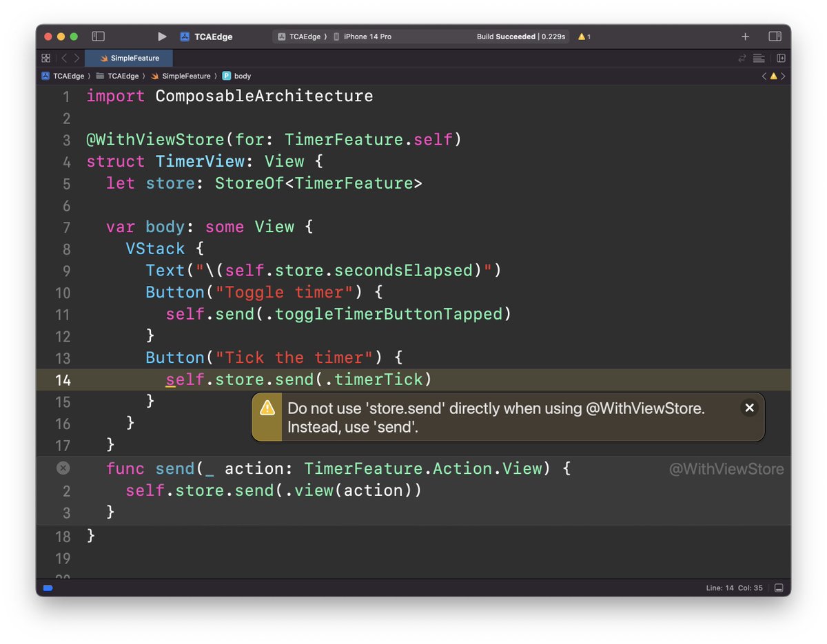Choose iPhone 14 Pro run destination
Screen dimensions: 827x644
point(363,37)
